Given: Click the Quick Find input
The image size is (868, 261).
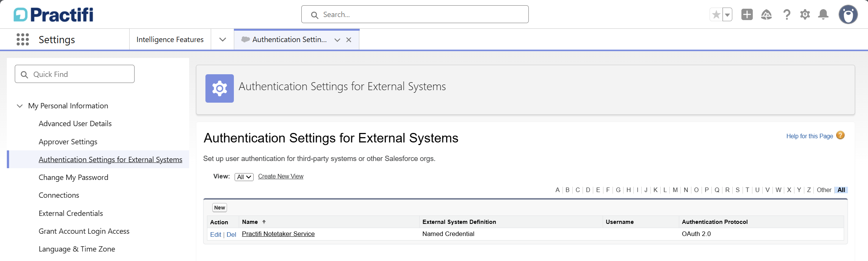Looking at the screenshot, I should click(75, 74).
